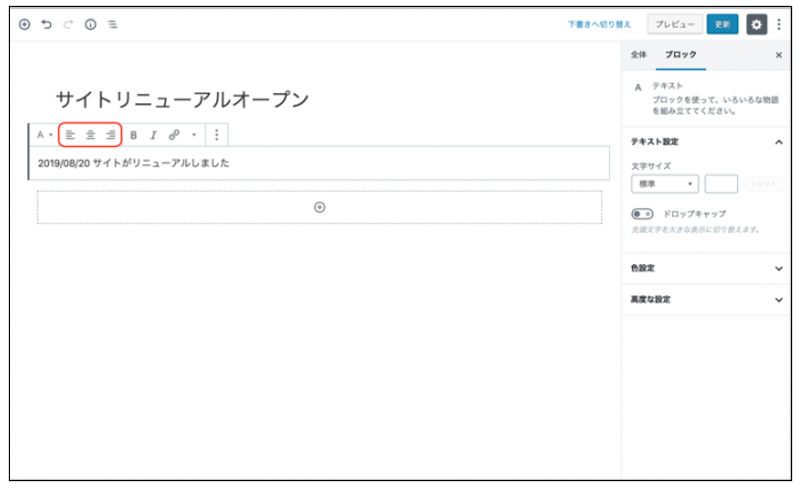Select the ブロック tab
This screenshot has width=805, height=489.
tap(681, 55)
